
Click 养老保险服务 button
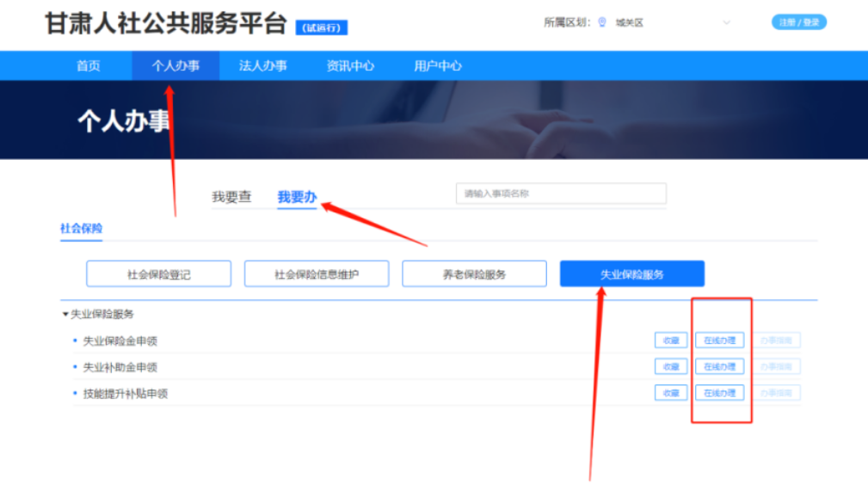tap(474, 274)
